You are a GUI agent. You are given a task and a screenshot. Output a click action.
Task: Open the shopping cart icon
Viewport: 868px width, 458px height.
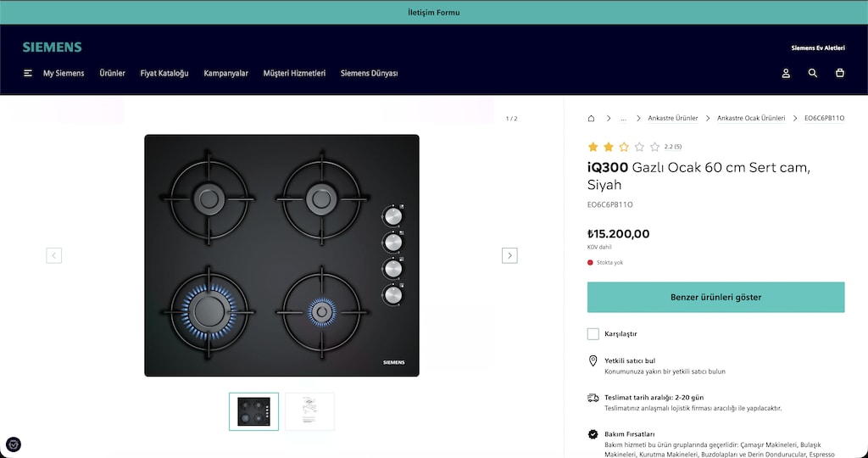click(840, 73)
